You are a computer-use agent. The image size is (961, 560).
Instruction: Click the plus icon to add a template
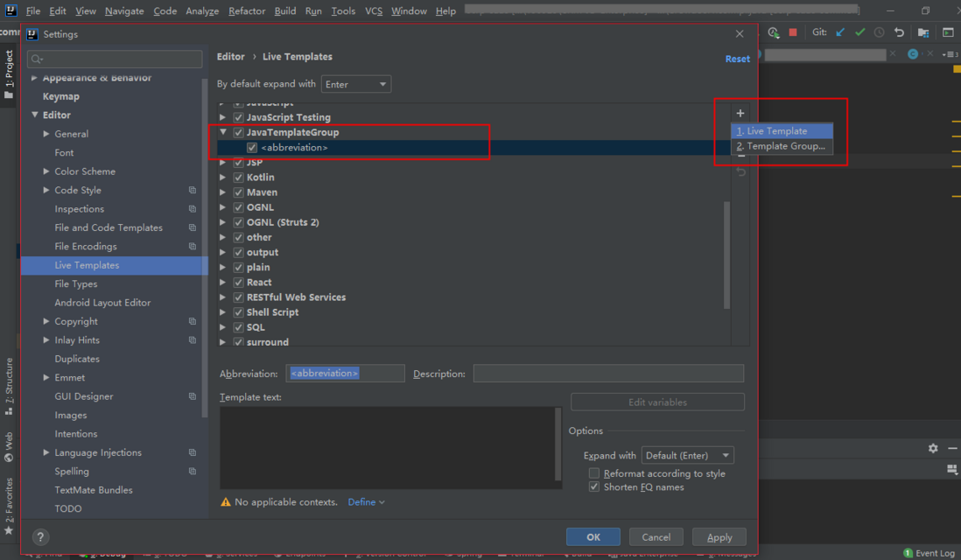740,114
